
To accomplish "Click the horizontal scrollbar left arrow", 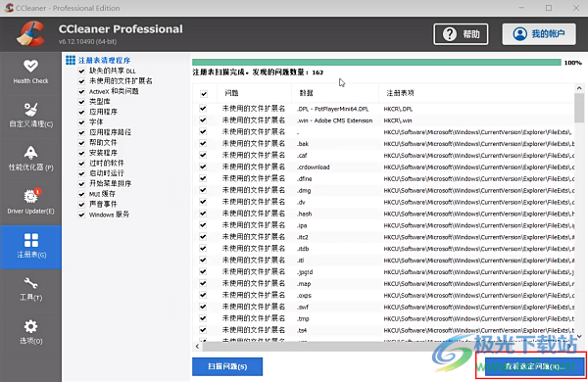I will [197, 346].
